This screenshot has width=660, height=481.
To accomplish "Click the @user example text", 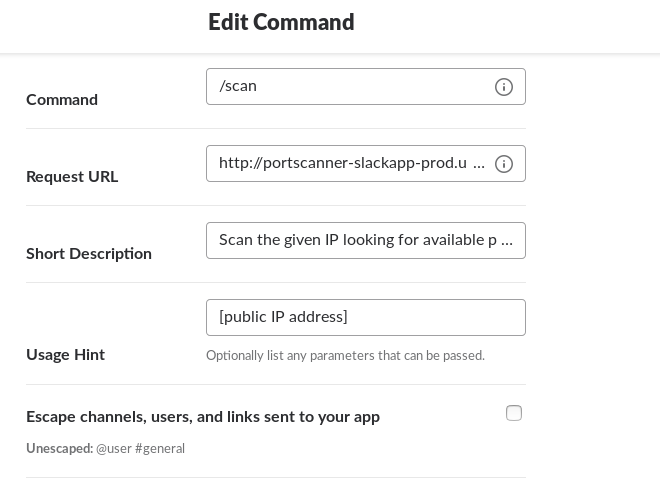I will pos(114,449).
